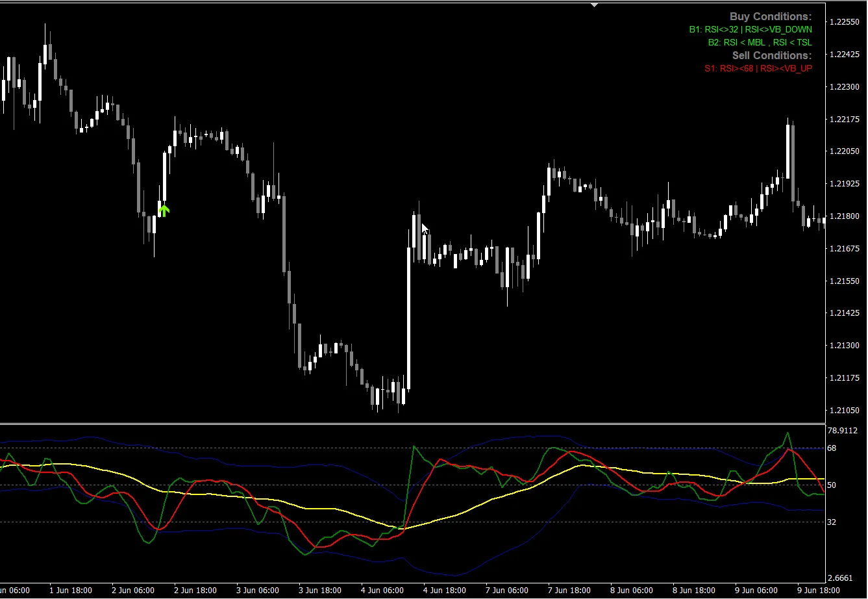Click the 4 Jun 18:00 time label
This screenshot has width=868, height=599.
445,591
